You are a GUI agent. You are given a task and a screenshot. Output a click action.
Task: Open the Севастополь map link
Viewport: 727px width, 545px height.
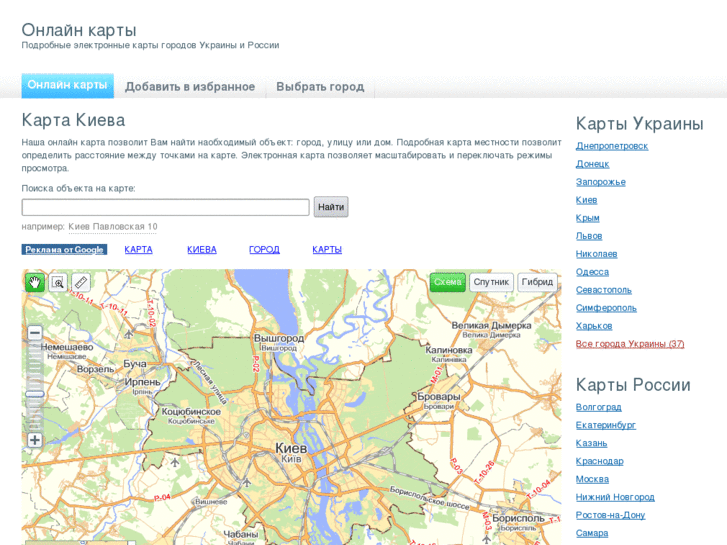(604, 290)
